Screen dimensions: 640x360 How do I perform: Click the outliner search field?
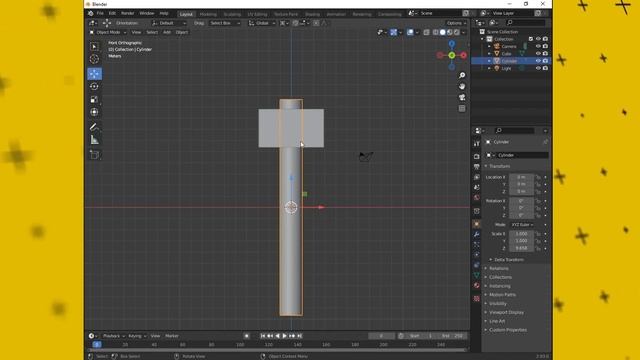click(525, 23)
